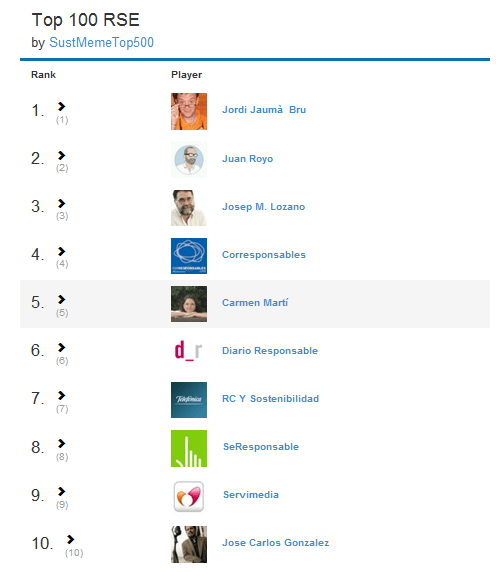496x572 pixels.
Task: Open the SustMemeTop500 author link
Action: click(x=101, y=43)
